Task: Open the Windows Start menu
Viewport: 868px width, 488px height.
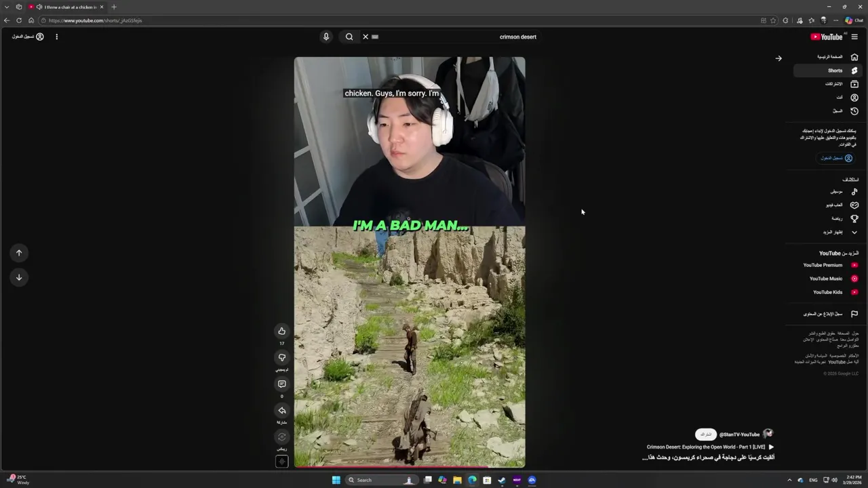Action: point(336,480)
